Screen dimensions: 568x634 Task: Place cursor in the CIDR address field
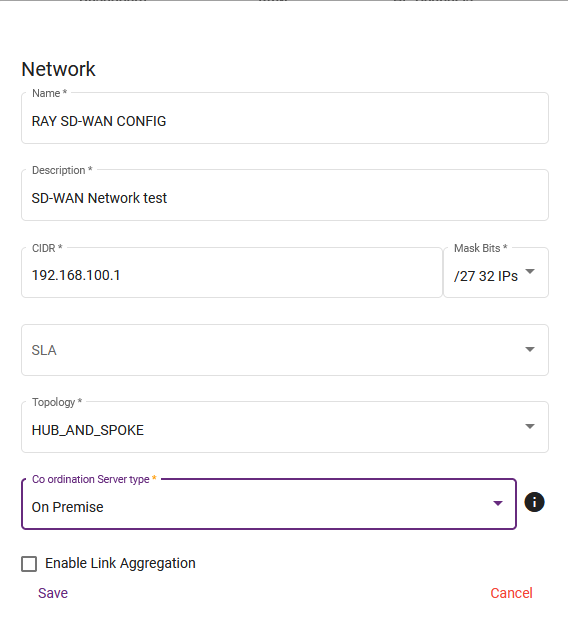(232, 273)
